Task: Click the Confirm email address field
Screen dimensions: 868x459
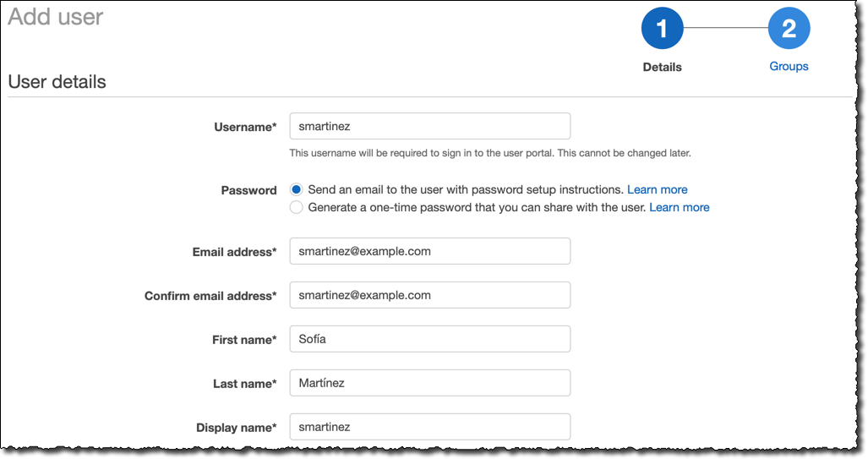Action: [x=429, y=295]
